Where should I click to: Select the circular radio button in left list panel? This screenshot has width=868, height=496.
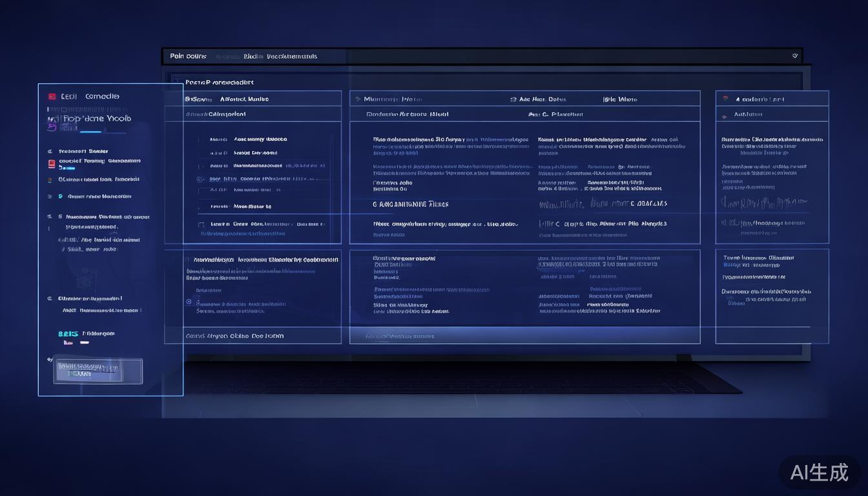tap(200, 179)
